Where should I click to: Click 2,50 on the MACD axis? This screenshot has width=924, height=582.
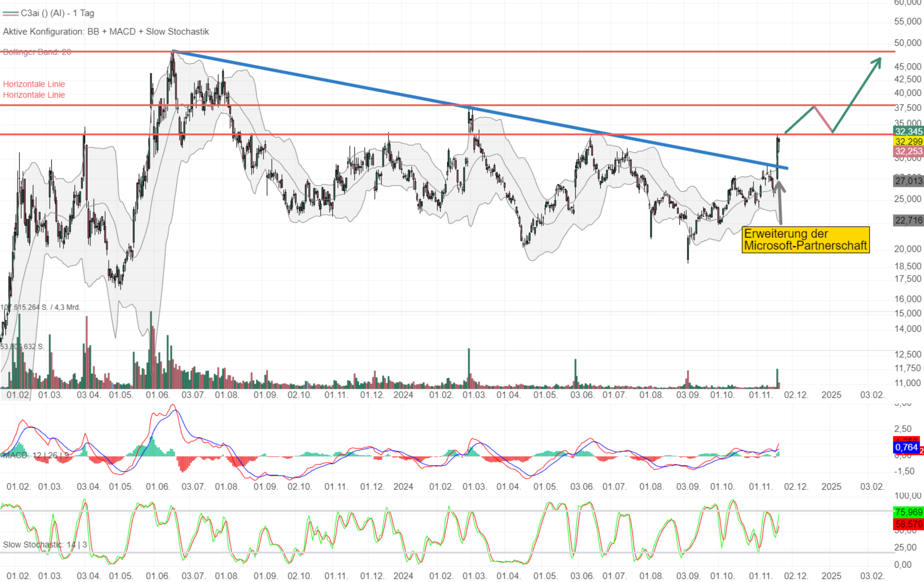pos(903,429)
